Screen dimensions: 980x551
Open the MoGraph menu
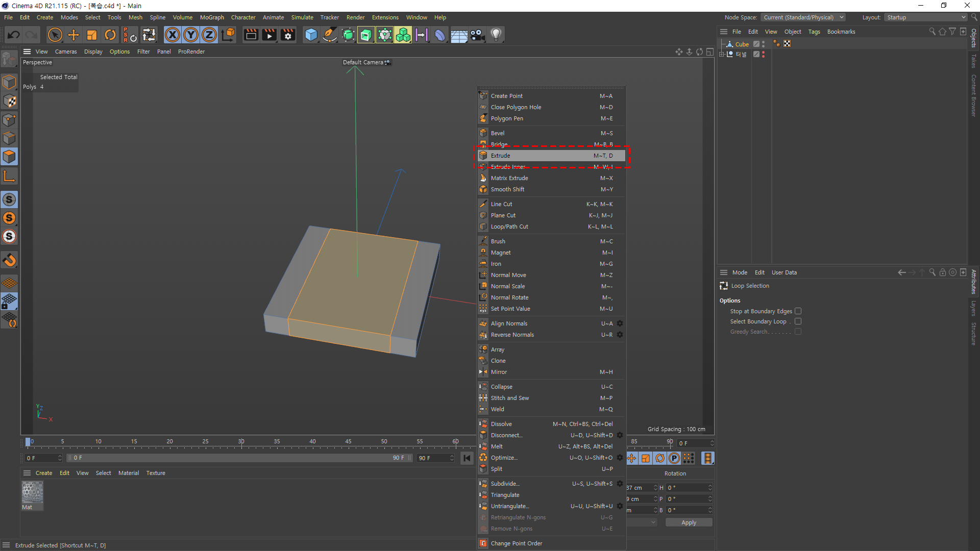[x=212, y=17]
